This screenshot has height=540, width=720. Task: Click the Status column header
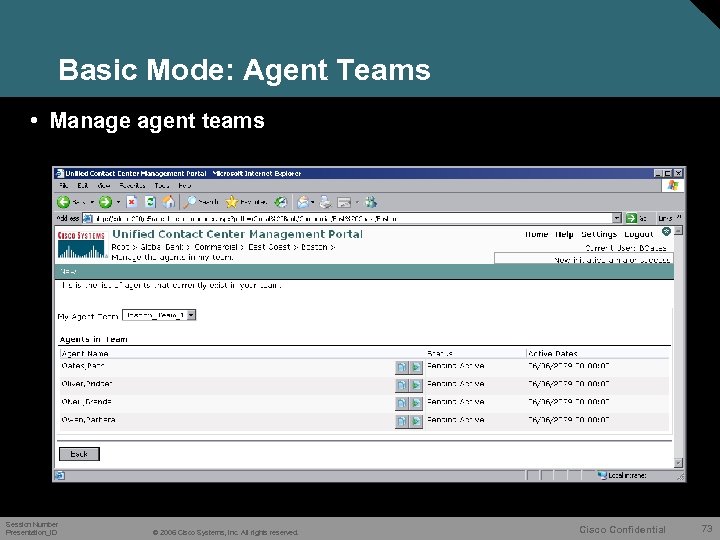440,354
